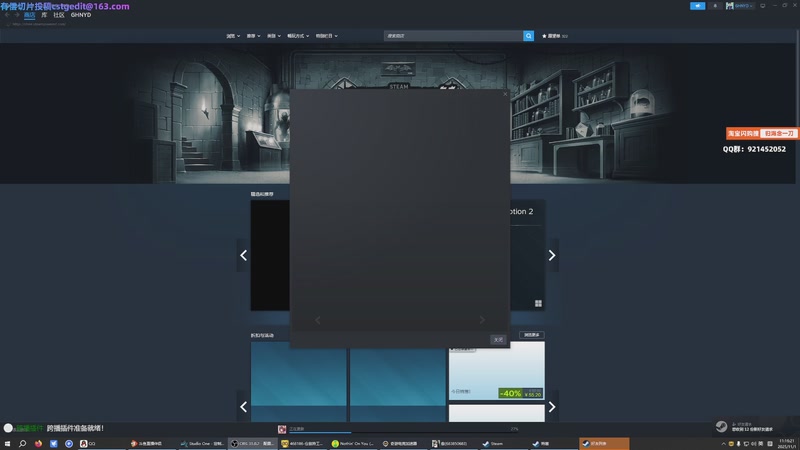Viewport: 800px width, 450px height.
Task: Open Windows taskbar search
Action: [22, 444]
